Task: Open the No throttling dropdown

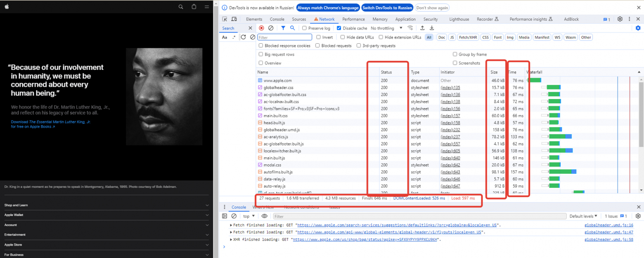Action: [x=383, y=28]
